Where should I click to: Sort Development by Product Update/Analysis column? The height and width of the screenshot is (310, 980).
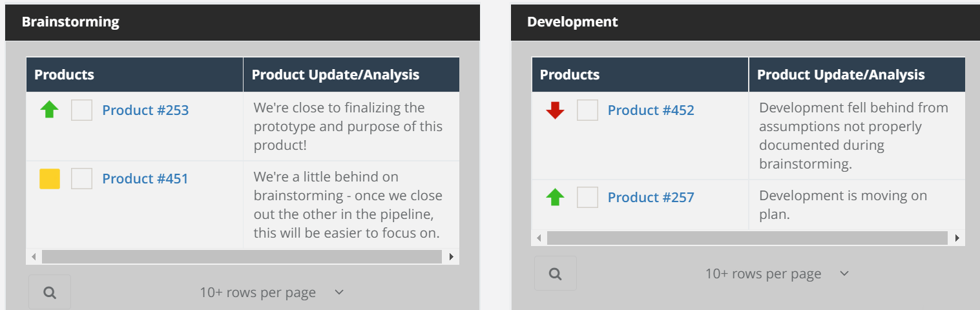click(x=840, y=75)
